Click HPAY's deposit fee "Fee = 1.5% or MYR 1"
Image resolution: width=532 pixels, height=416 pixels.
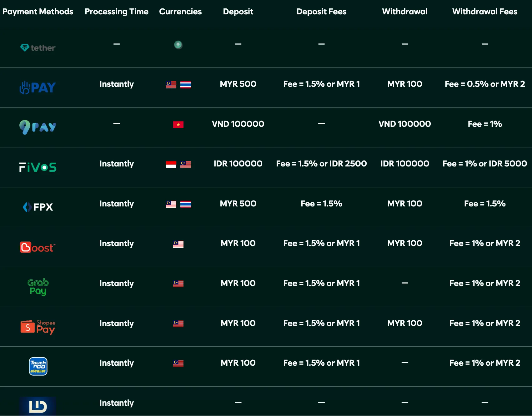(321, 84)
